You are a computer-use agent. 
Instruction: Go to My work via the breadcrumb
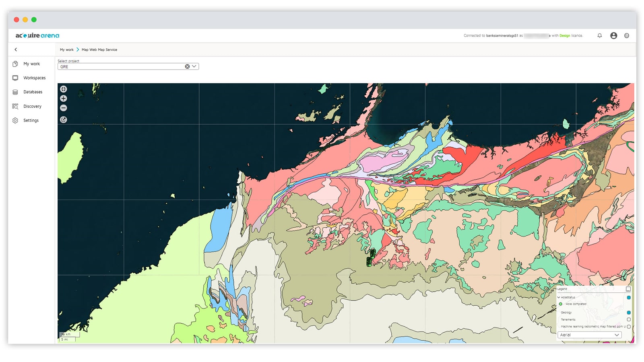(66, 49)
